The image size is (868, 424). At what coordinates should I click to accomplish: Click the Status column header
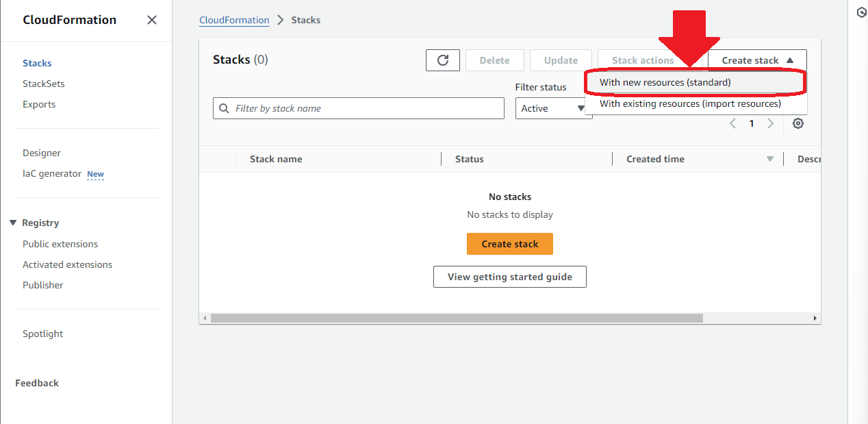click(470, 159)
